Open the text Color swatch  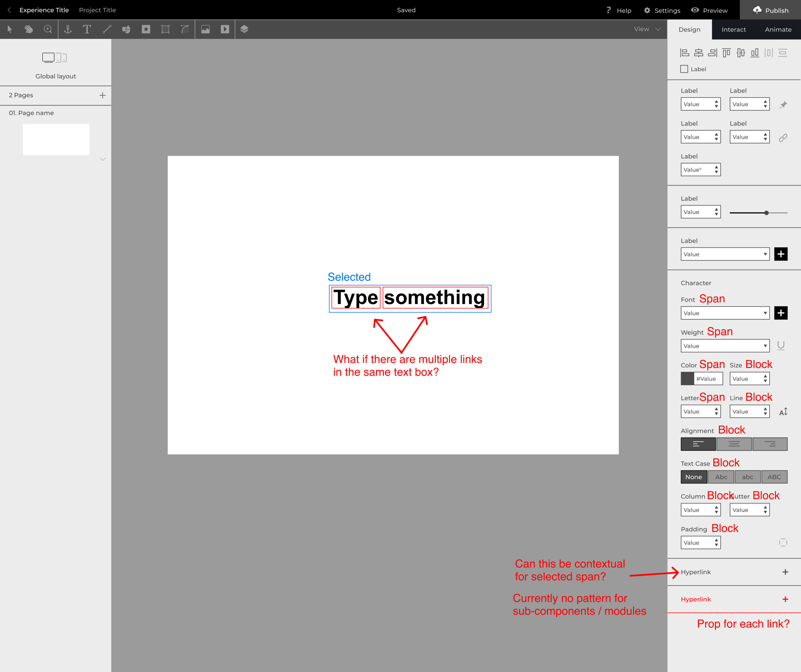coord(687,378)
